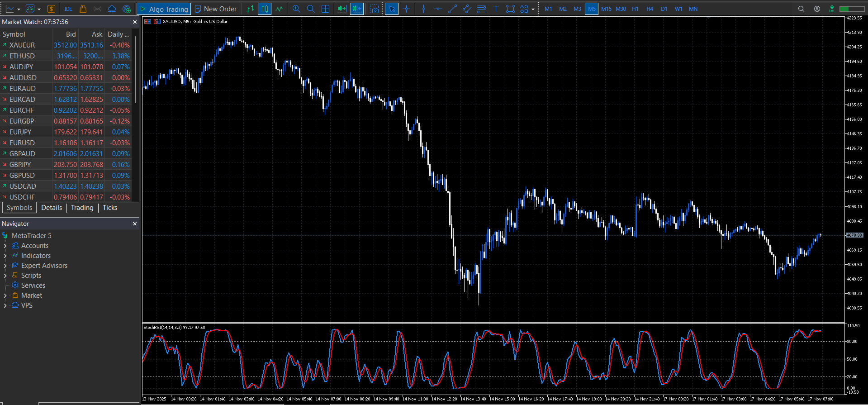
Task: Select the text label tool
Action: point(496,9)
